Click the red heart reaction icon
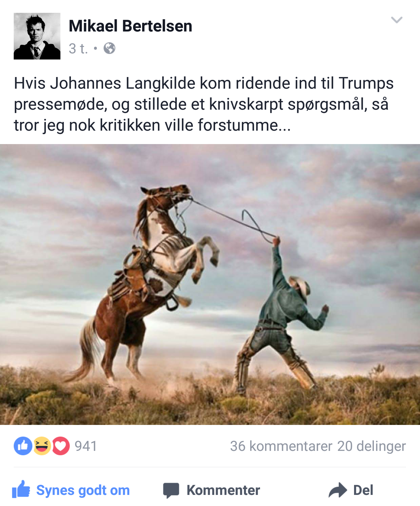Image resolution: width=420 pixels, height=506 pixels. click(61, 446)
